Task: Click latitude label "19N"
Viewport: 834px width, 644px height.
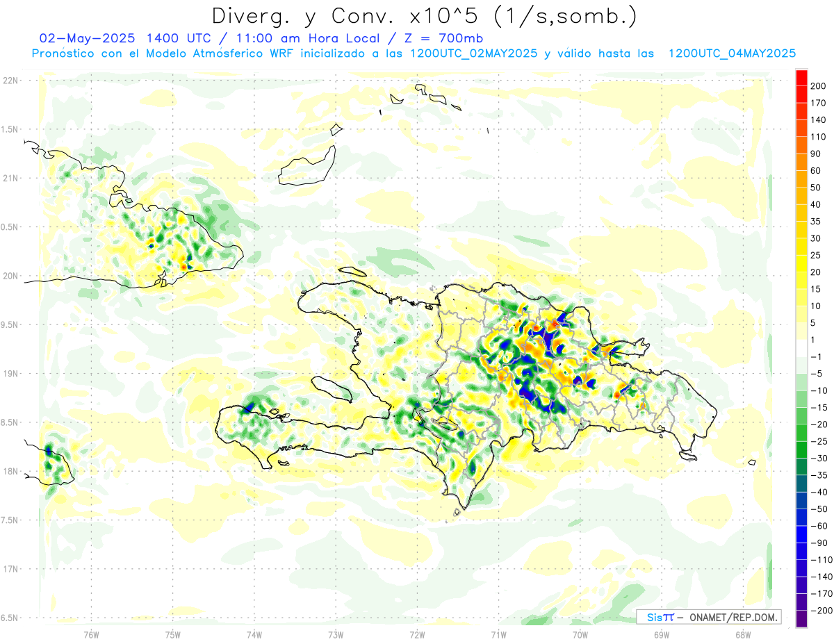Action: pos(10,374)
